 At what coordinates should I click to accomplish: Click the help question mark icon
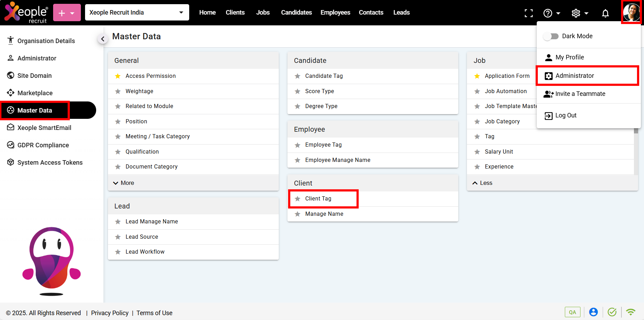tap(548, 13)
